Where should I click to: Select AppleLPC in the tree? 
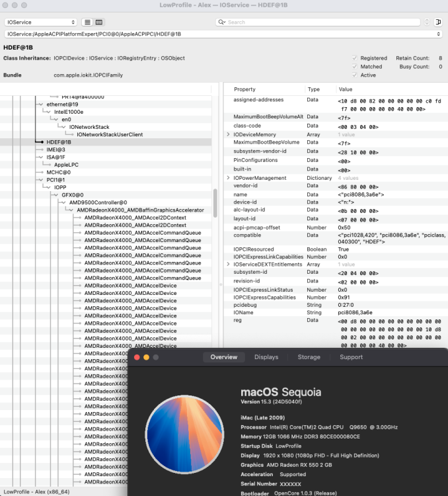click(x=66, y=165)
